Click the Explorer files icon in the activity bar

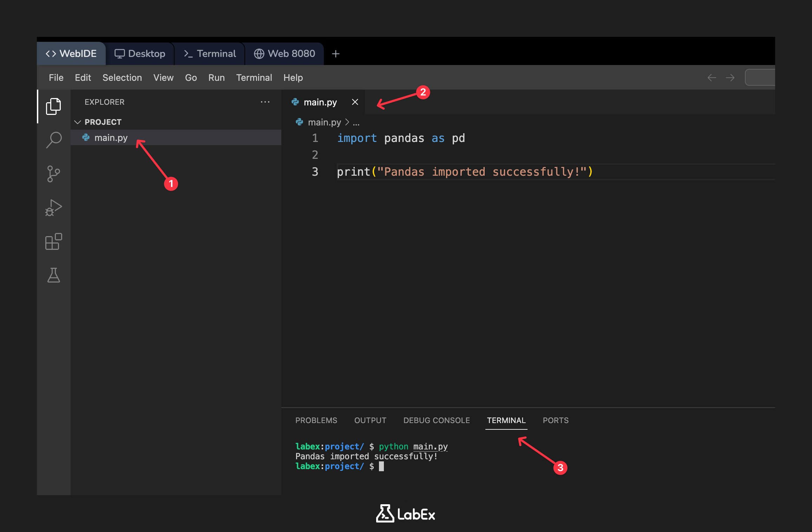pyautogui.click(x=53, y=106)
